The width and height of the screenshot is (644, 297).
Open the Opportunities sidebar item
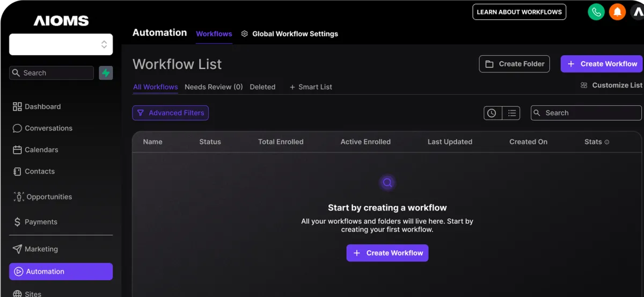pos(43,197)
